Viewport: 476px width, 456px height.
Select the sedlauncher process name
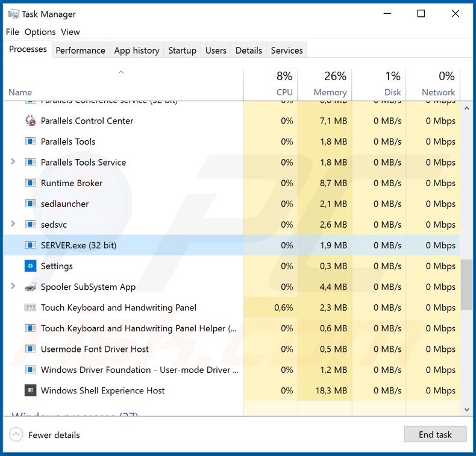point(64,204)
